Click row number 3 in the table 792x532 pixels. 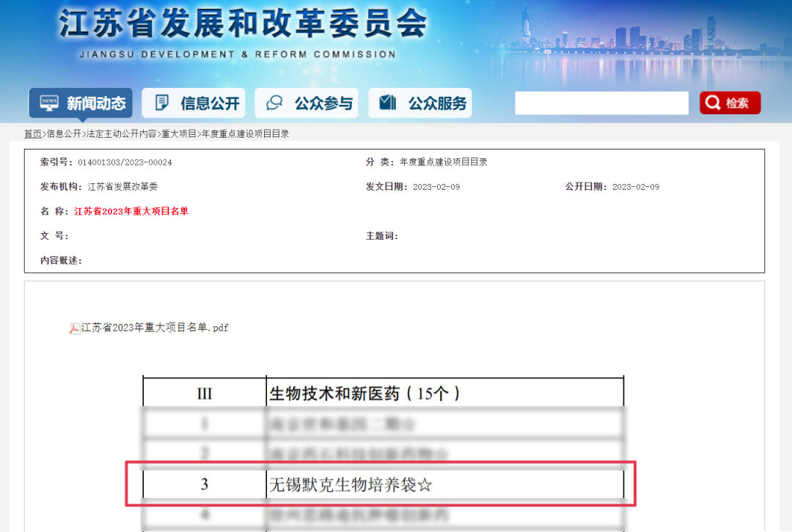click(205, 484)
